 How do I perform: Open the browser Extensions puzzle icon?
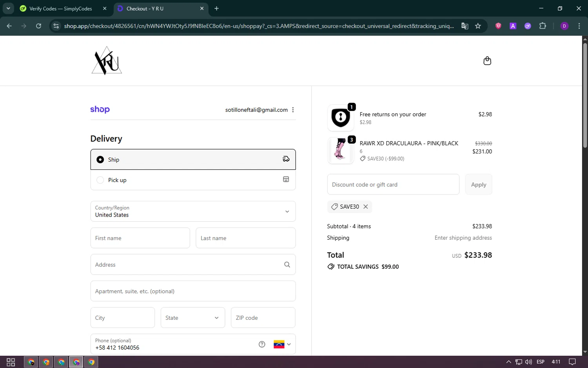point(543,26)
